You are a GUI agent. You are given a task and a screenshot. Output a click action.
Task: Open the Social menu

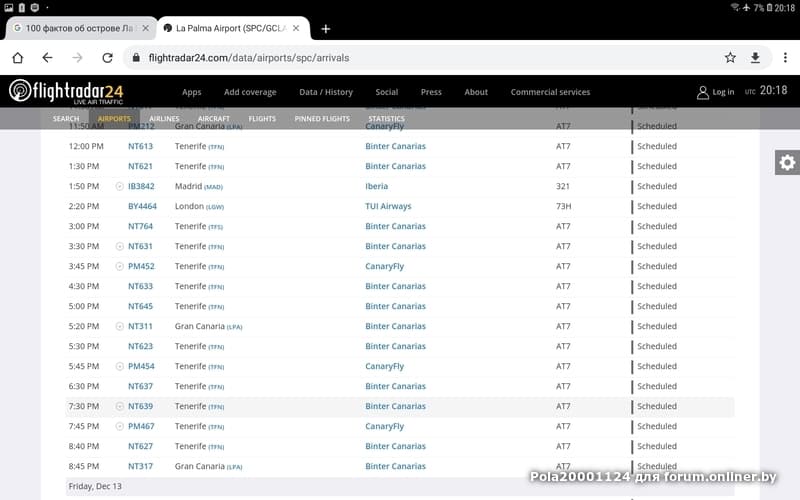point(387,92)
